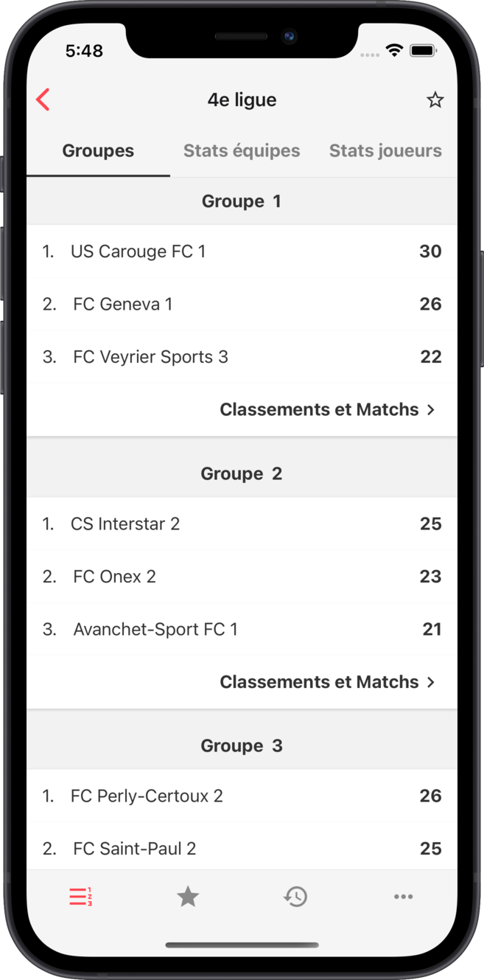This screenshot has width=484, height=980.
Task: Open the favorites star tab at bottom
Action: pos(188,896)
